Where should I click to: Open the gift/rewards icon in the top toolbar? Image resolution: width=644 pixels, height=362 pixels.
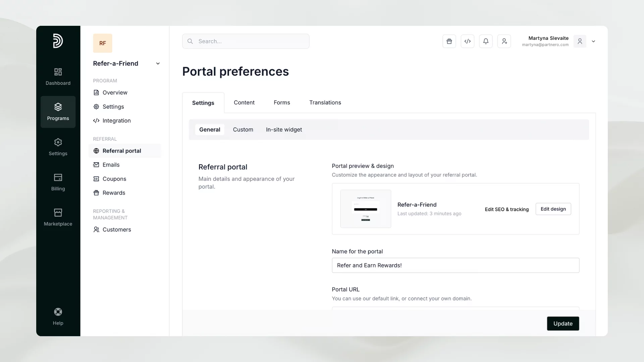tap(449, 41)
